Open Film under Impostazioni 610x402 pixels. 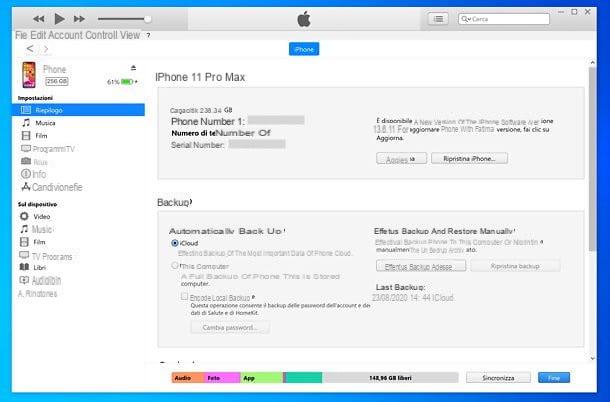click(x=41, y=136)
